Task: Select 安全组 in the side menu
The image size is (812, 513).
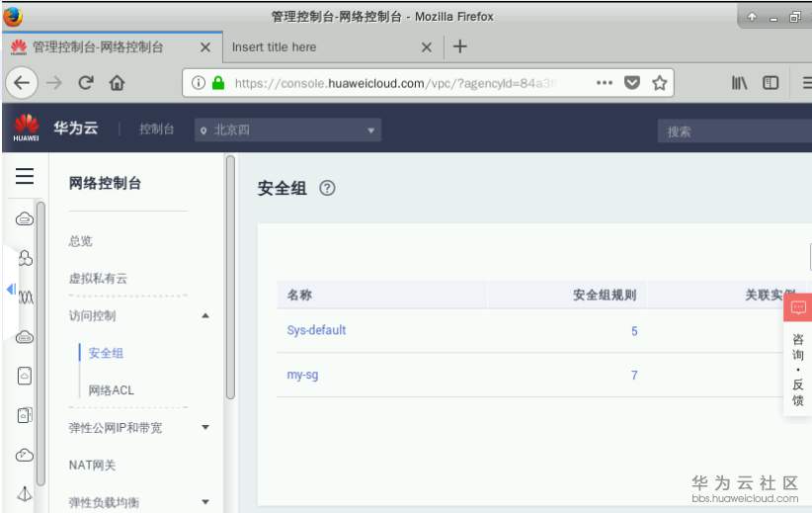Action: coord(106,353)
